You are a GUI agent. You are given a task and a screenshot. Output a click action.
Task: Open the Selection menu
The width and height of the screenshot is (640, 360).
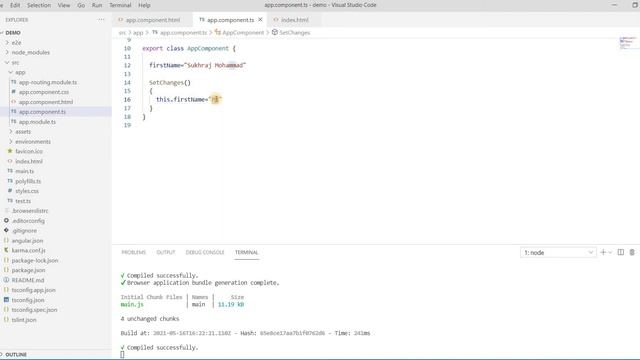click(x=39, y=5)
